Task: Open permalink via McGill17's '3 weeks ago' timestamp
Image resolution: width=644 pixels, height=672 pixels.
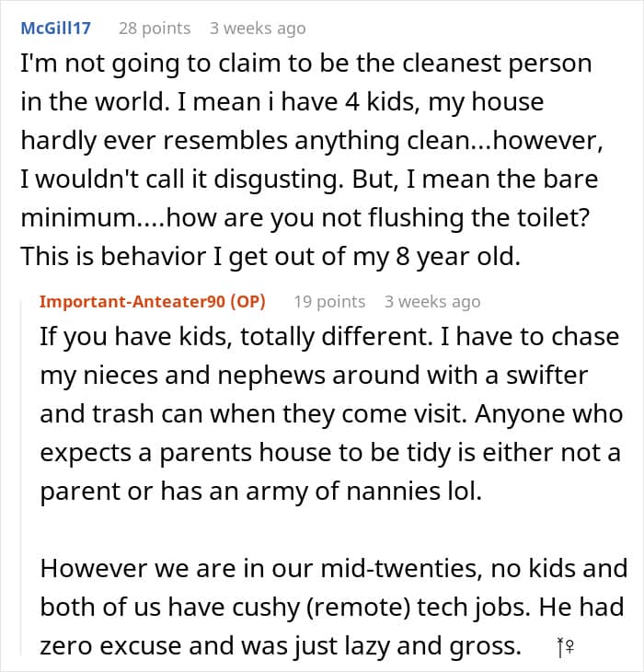Action: click(258, 29)
